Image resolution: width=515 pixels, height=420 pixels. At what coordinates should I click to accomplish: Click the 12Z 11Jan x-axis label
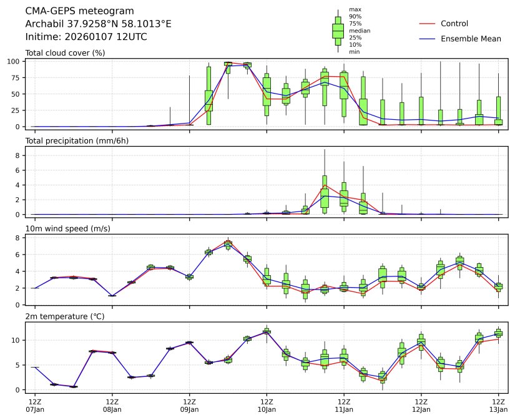(x=344, y=405)
